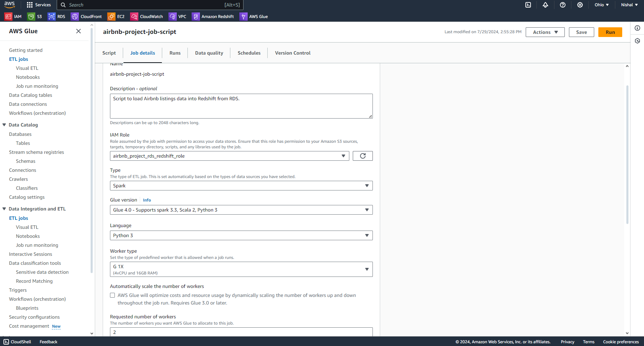Open Getting started in sidebar
Viewport: 644px width, 346px height.
click(26, 50)
